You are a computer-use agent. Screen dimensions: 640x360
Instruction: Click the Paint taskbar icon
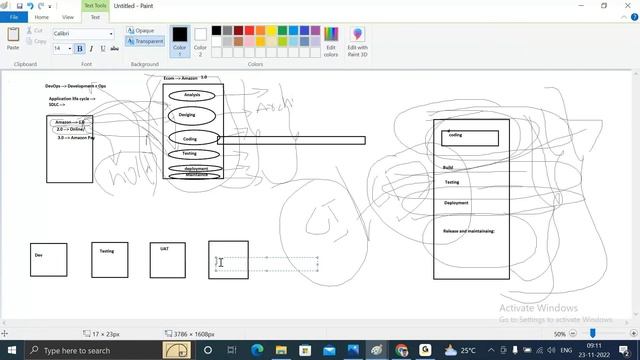tap(377, 350)
